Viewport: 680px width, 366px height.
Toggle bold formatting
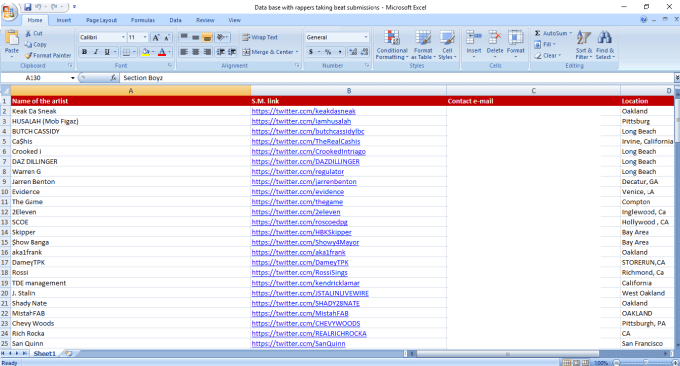coord(85,52)
